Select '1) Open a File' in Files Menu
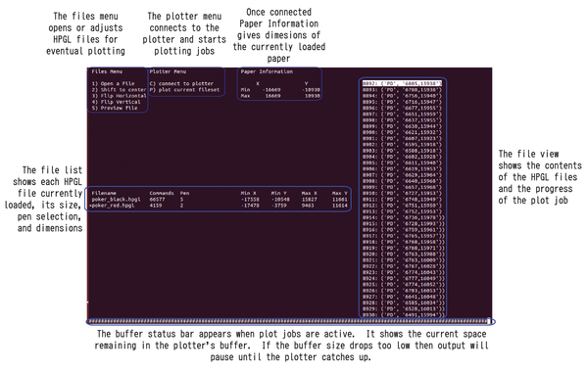The height and width of the screenshot is (371, 588). tap(113, 83)
